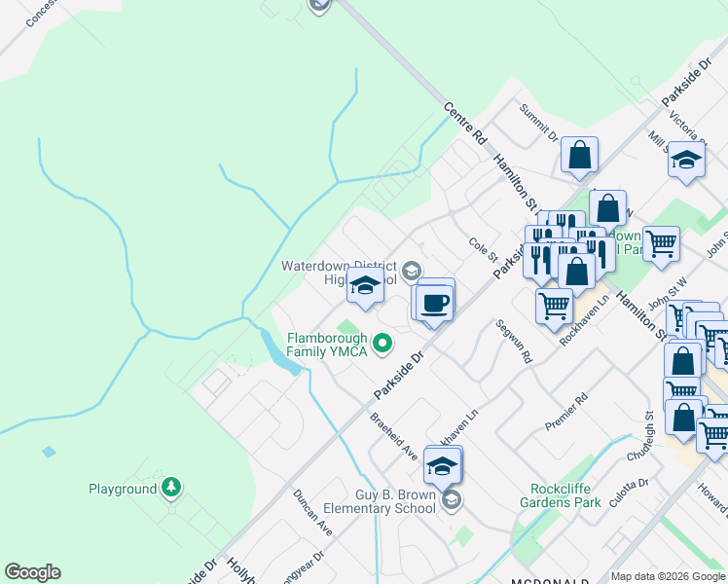Select the green Playground tree icon
This screenshot has height=584, width=728.
171,488
